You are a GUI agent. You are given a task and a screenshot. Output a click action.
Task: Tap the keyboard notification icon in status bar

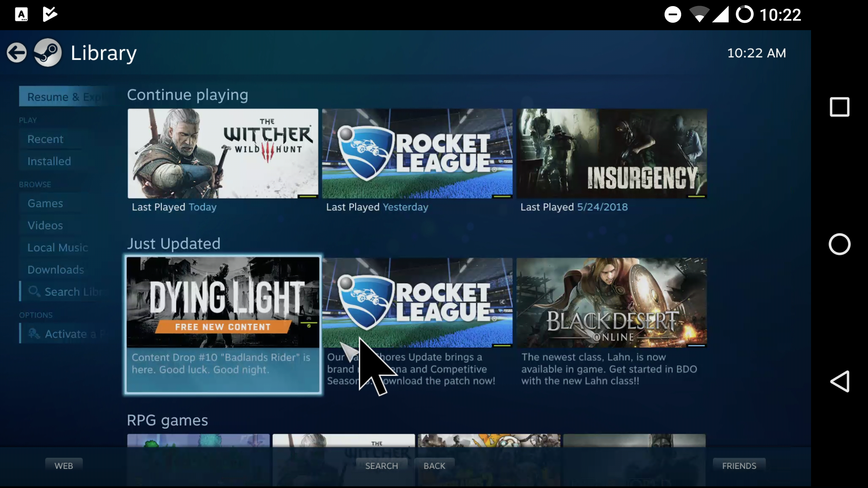click(21, 15)
